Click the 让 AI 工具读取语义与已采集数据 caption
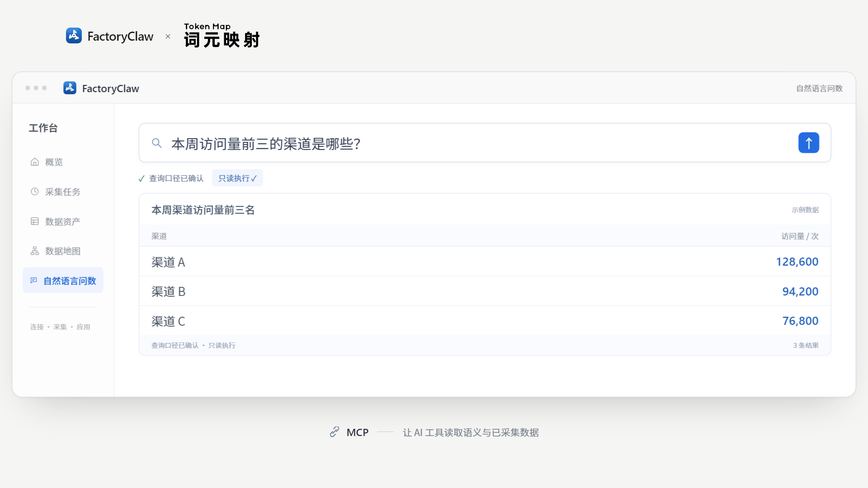This screenshot has height=488, width=868. click(x=471, y=432)
